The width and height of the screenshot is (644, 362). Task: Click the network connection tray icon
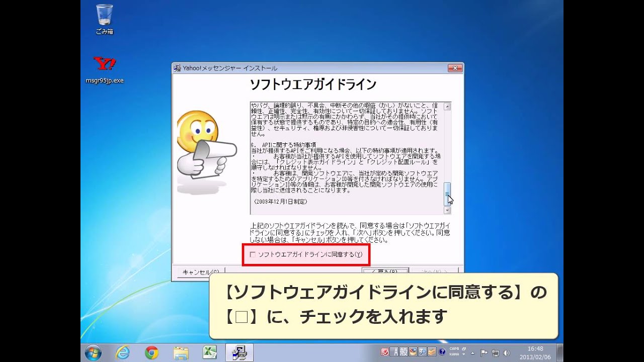coord(496,353)
